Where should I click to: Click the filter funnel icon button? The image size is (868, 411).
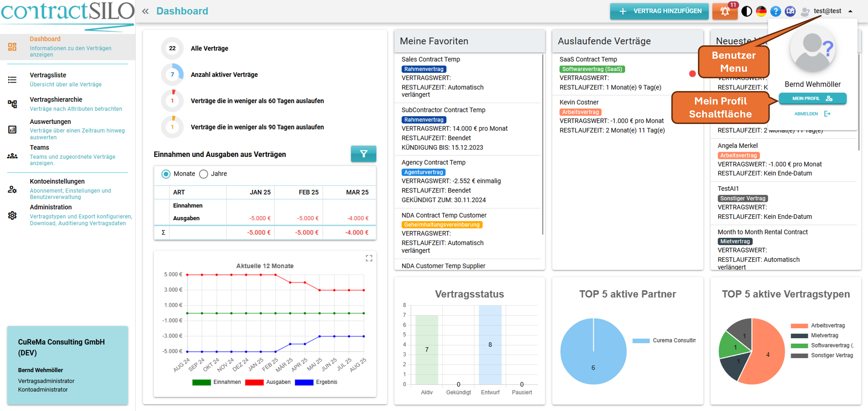[x=363, y=154]
